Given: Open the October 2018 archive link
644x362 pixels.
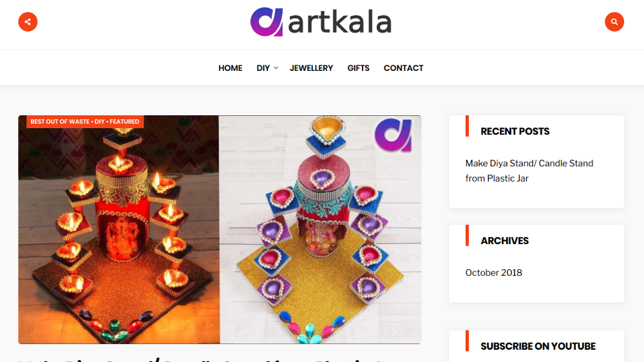Looking at the screenshot, I should coord(494,273).
